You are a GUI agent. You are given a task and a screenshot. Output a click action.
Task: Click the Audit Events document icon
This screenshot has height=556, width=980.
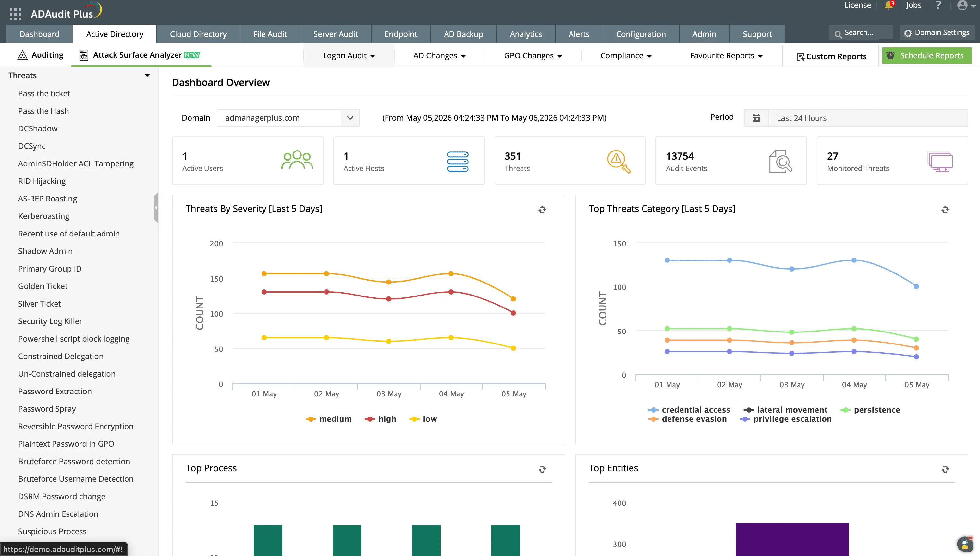[780, 162]
